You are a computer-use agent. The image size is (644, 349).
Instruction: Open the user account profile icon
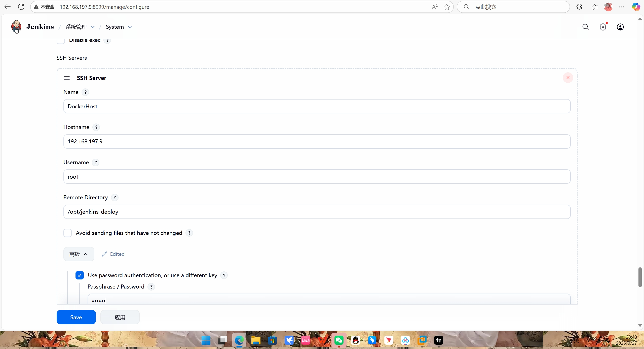pos(620,27)
